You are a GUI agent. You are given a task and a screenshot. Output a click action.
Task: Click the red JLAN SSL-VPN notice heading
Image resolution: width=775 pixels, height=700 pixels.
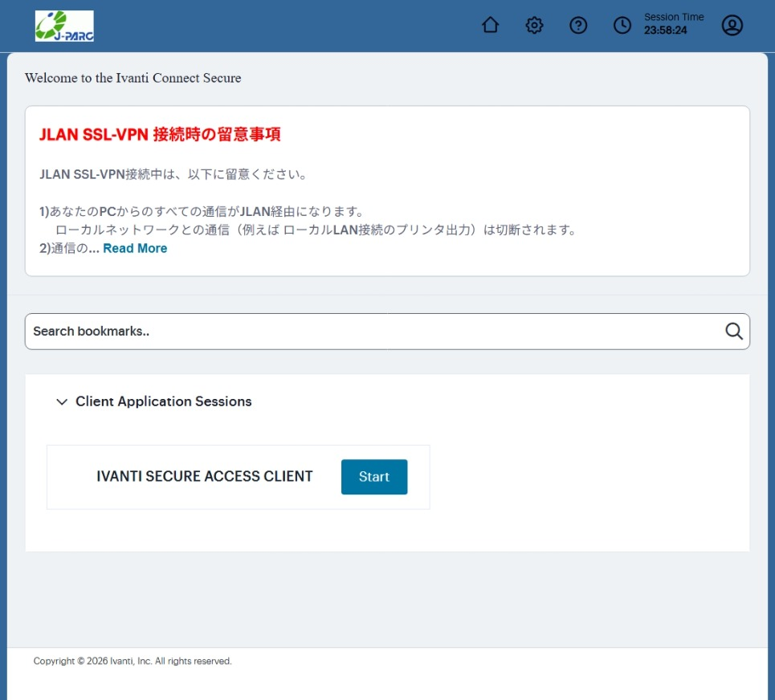click(x=160, y=135)
